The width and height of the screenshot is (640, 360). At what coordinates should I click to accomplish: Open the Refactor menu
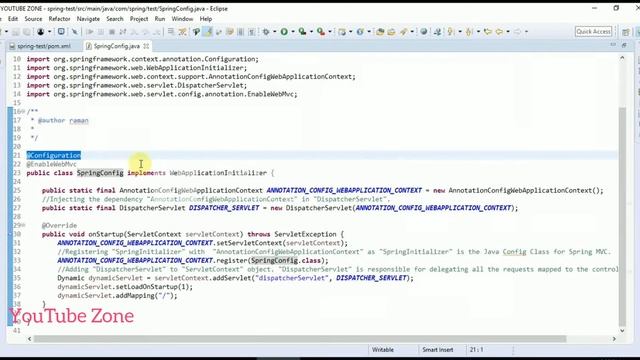point(59,19)
